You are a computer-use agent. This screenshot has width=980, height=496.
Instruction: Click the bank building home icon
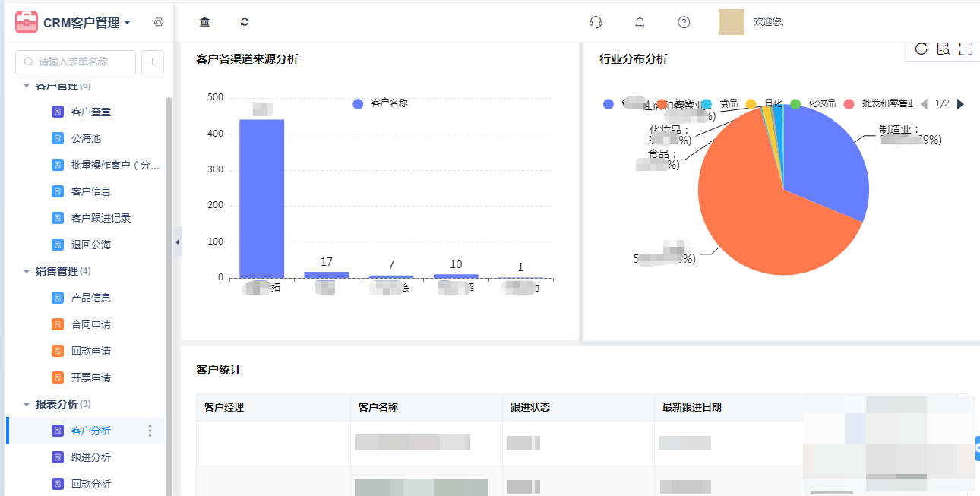tap(204, 22)
